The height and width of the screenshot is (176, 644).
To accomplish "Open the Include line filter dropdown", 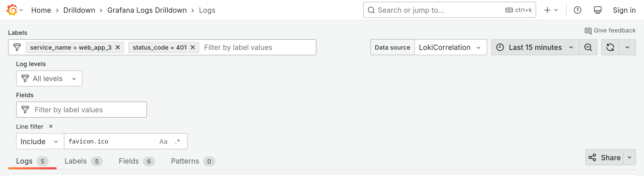I will pyautogui.click(x=40, y=141).
